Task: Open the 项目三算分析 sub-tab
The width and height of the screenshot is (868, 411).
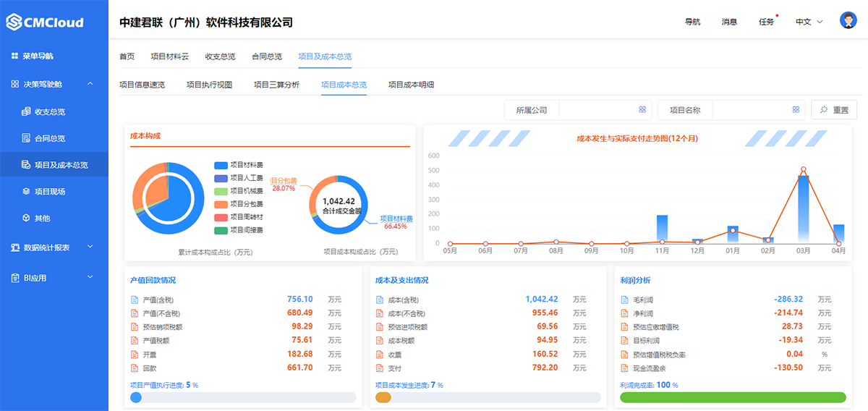Action: (x=276, y=85)
